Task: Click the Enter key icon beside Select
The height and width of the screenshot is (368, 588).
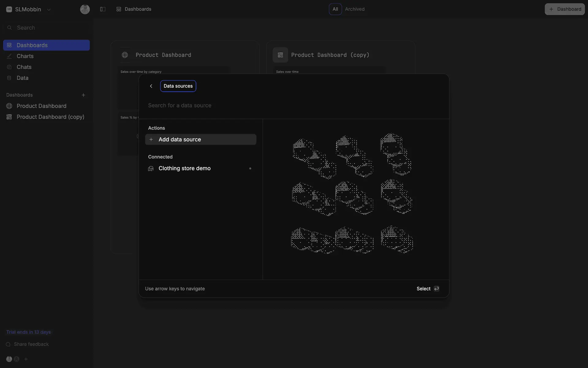Action: pyautogui.click(x=436, y=289)
